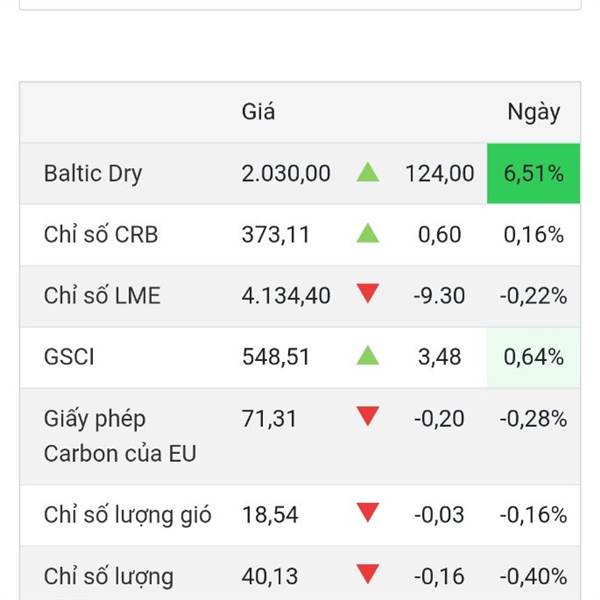Click the green up arrow beside Chỉ số CRB
The height and width of the screenshot is (600, 600).
pyautogui.click(x=367, y=233)
